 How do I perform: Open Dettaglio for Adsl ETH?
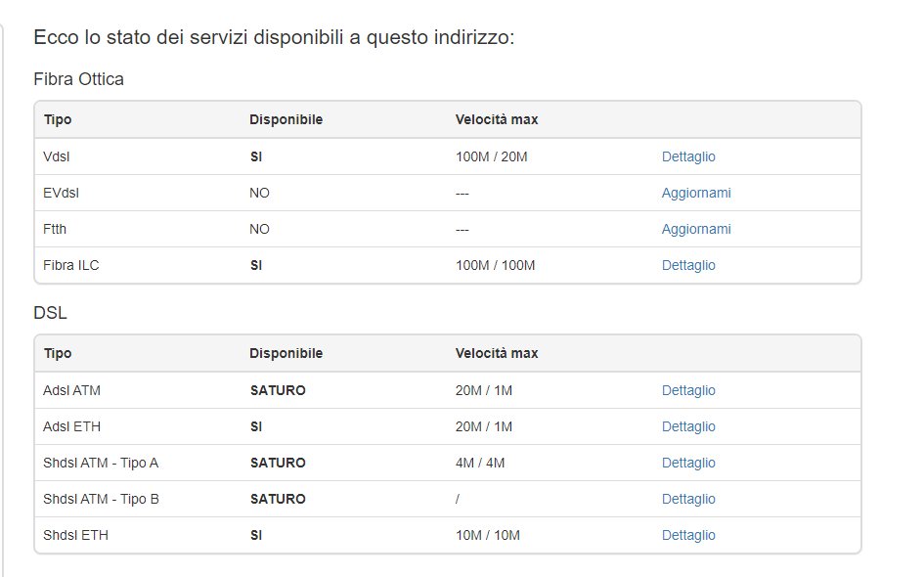(688, 426)
